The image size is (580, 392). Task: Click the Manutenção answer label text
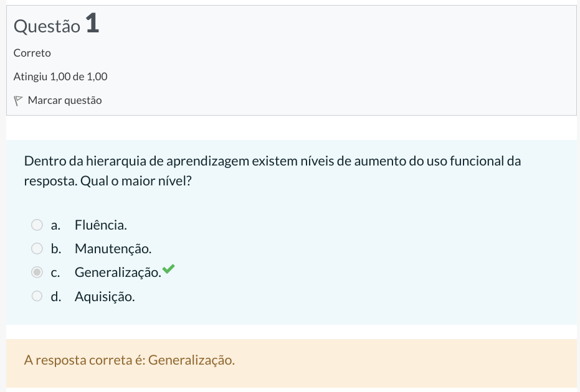pyautogui.click(x=113, y=249)
